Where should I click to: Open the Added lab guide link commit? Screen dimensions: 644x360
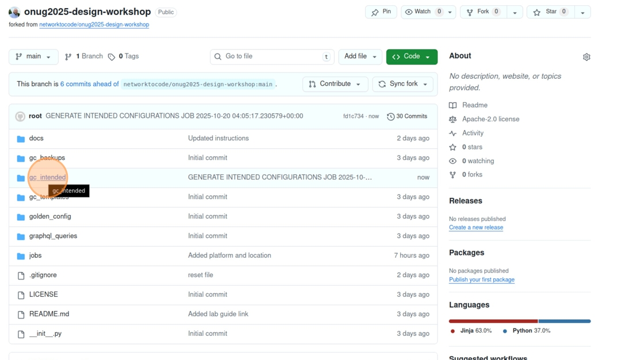pyautogui.click(x=218, y=314)
